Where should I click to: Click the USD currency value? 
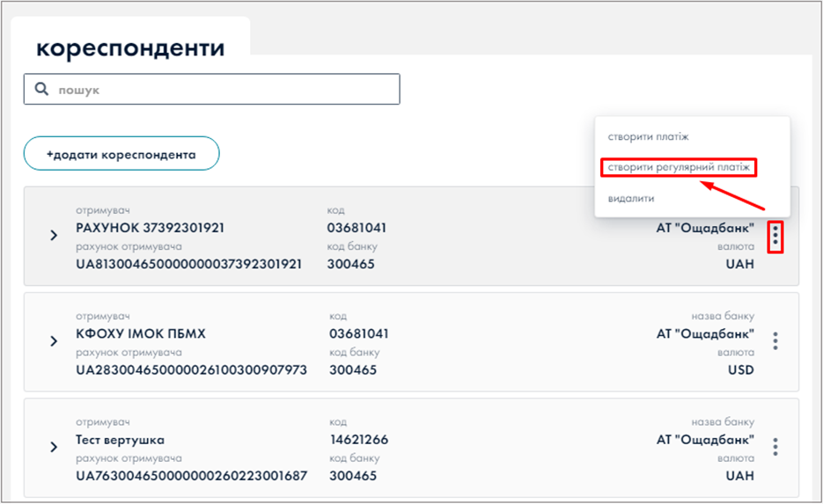(x=740, y=370)
